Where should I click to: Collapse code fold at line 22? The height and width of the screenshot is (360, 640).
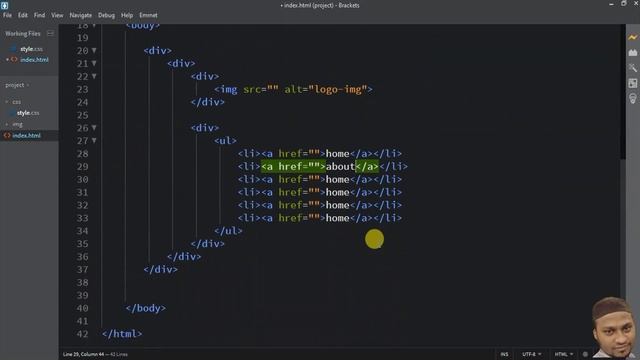pos(94,76)
